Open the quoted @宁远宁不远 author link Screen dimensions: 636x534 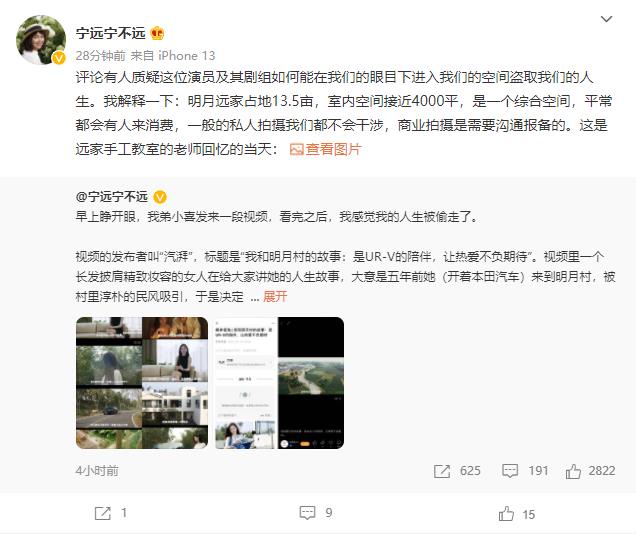[112, 197]
